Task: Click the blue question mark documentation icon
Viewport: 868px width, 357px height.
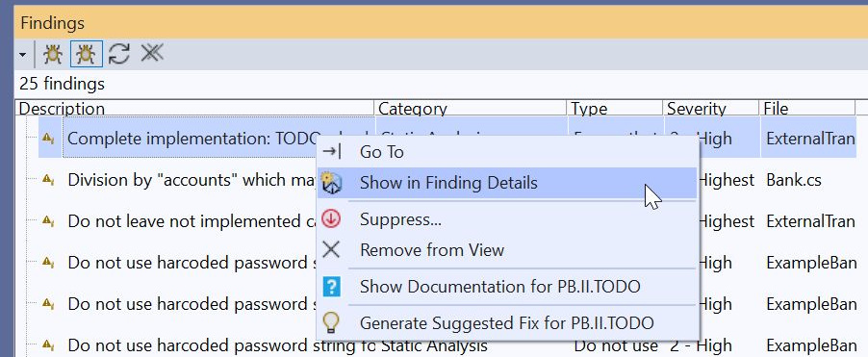Action: pos(331,287)
